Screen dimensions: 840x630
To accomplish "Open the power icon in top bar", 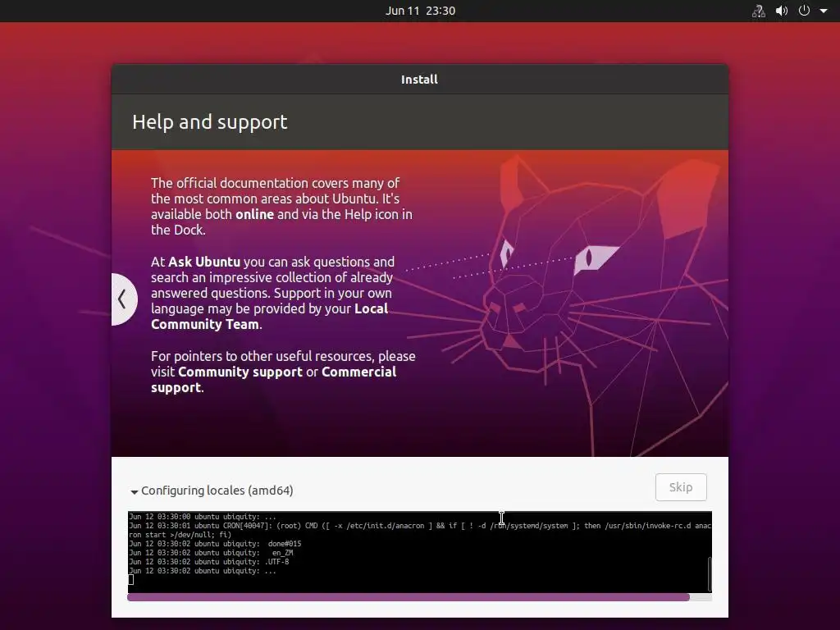I will tap(804, 11).
